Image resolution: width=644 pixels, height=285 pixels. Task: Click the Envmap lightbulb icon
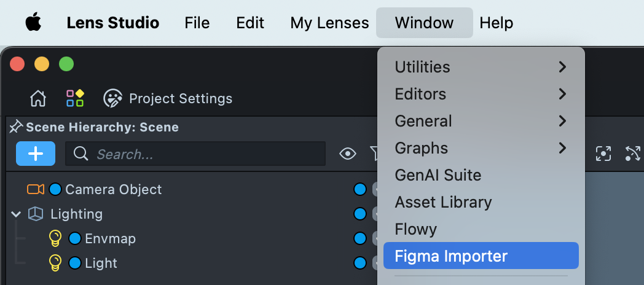[x=55, y=238]
